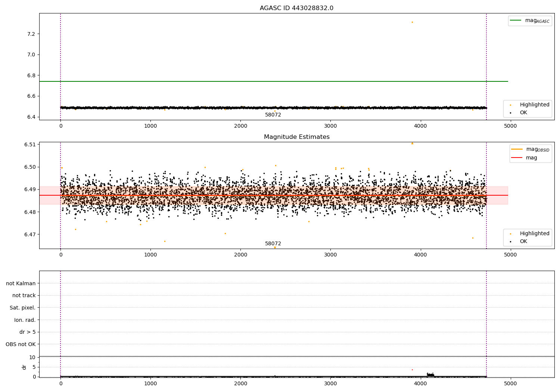This screenshot has width=560, height=392.
Task: Select the red 'mag' legend entry in the middle plot
Action: pyautogui.click(x=524, y=158)
